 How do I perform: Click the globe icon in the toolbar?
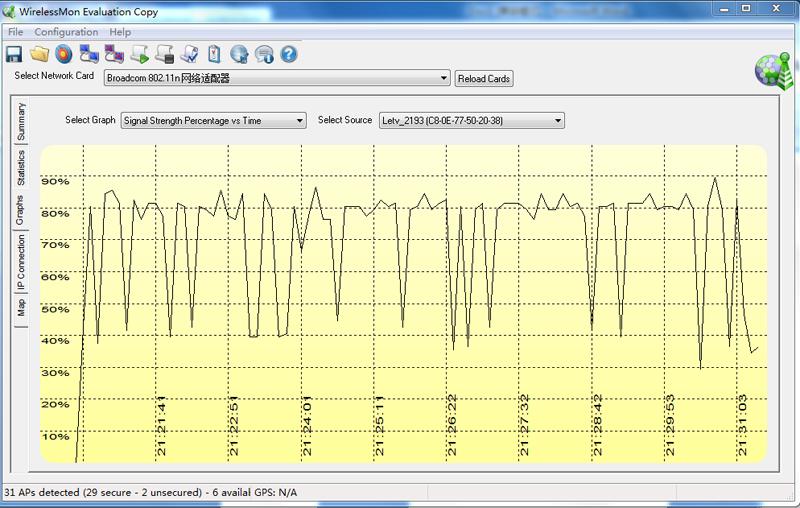click(240, 54)
